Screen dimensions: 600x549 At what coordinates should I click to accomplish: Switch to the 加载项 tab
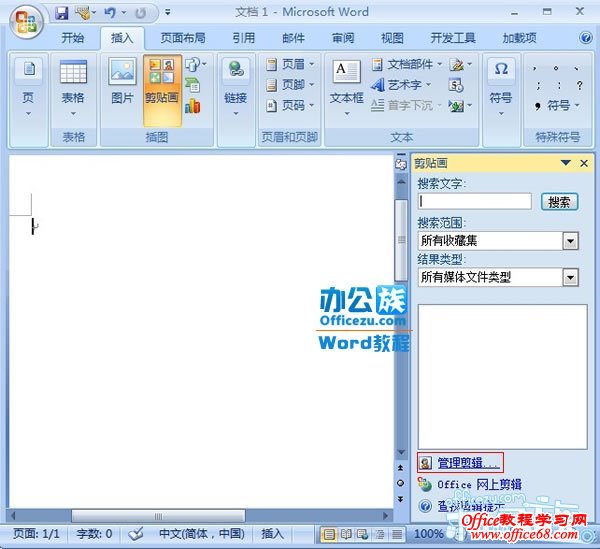(519, 38)
